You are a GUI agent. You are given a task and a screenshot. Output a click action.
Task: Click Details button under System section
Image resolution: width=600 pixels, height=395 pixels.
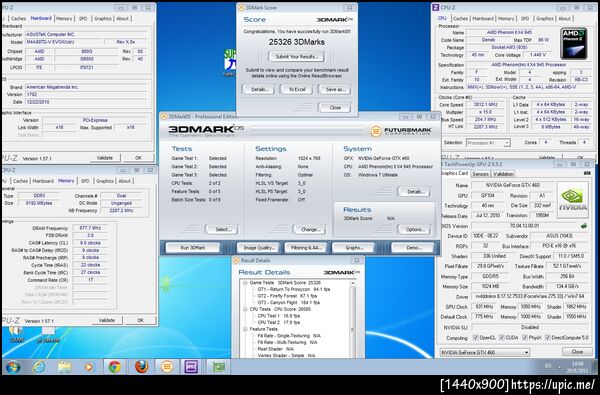(415, 192)
